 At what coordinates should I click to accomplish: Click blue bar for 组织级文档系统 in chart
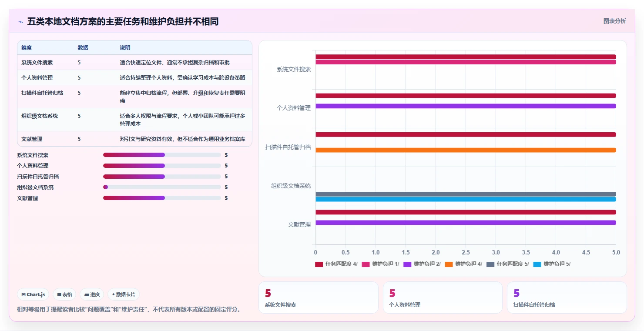point(466,199)
